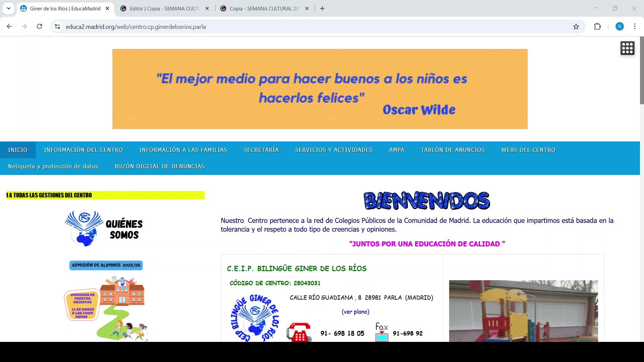This screenshot has width=644, height=362.
Task: Open the Chrome three-dot menu
Action: pos(635,27)
